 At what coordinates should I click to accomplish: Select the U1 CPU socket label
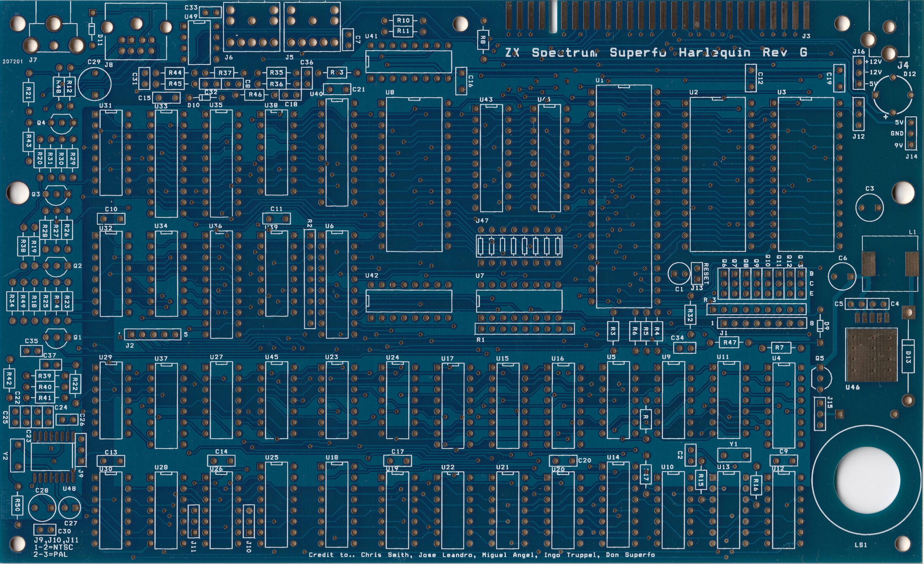(x=600, y=81)
